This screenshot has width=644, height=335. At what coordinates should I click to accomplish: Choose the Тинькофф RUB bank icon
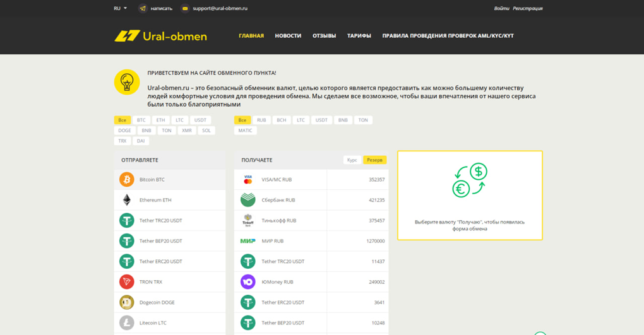coord(248,220)
